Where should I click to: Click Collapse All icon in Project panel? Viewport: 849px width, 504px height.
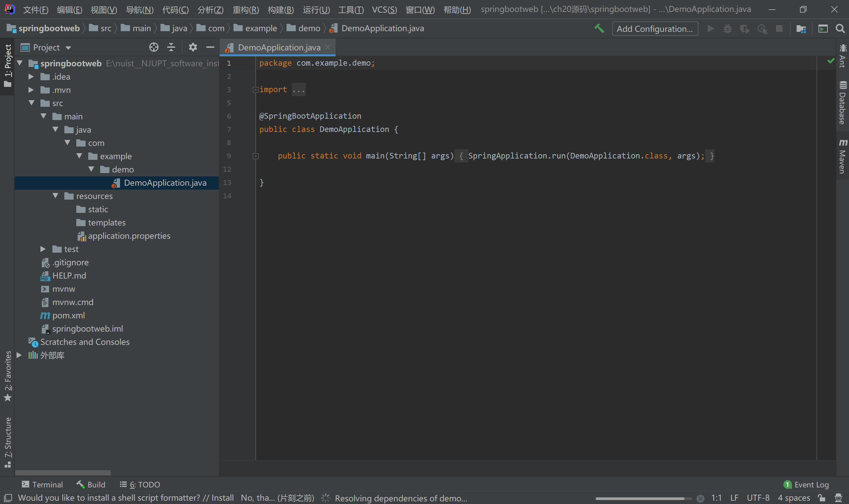pos(171,47)
